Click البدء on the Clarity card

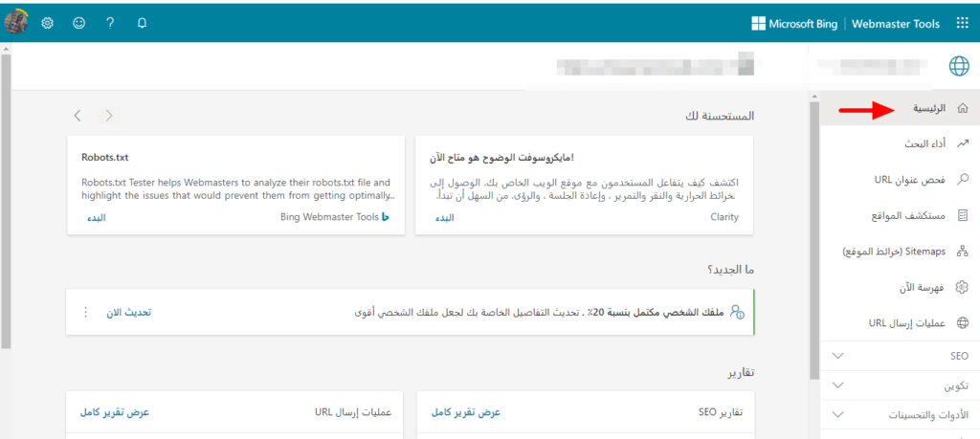pos(444,218)
